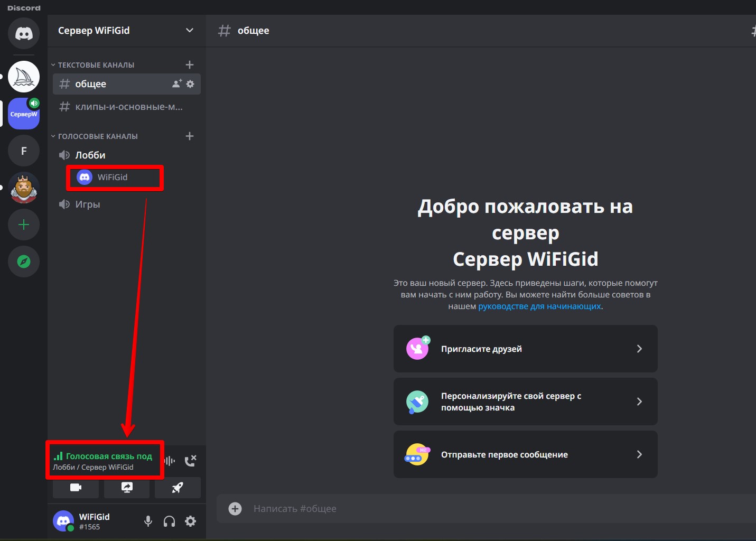Open Discord home direct messages icon

(x=24, y=33)
